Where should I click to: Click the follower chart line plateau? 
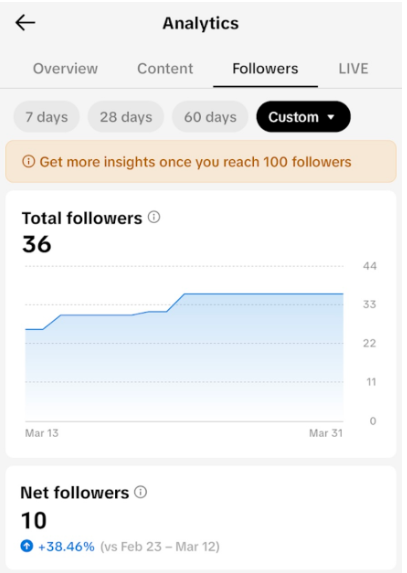[x=264, y=293]
